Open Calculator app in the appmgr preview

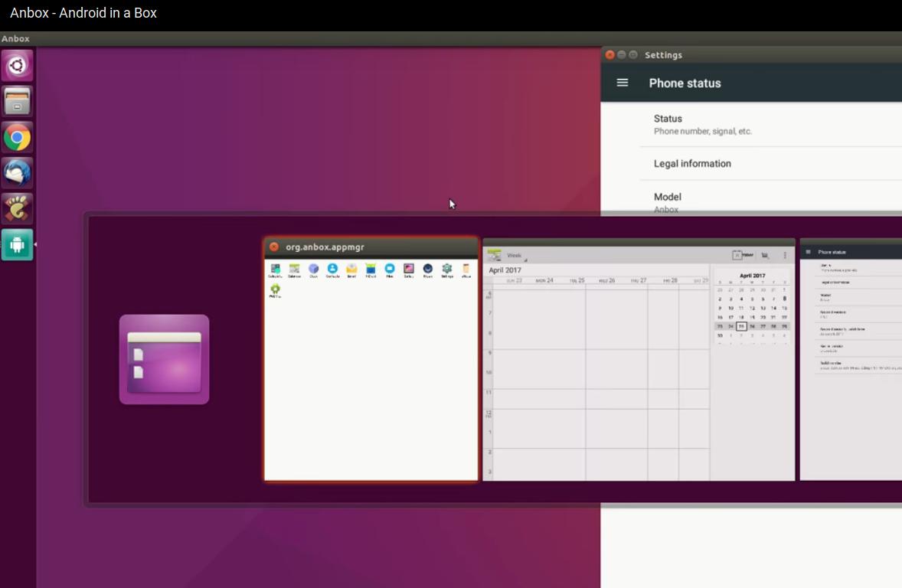pos(275,270)
